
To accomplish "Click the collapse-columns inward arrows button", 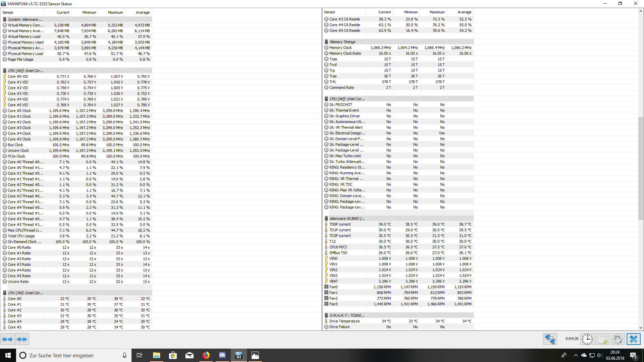I will (22, 339).
